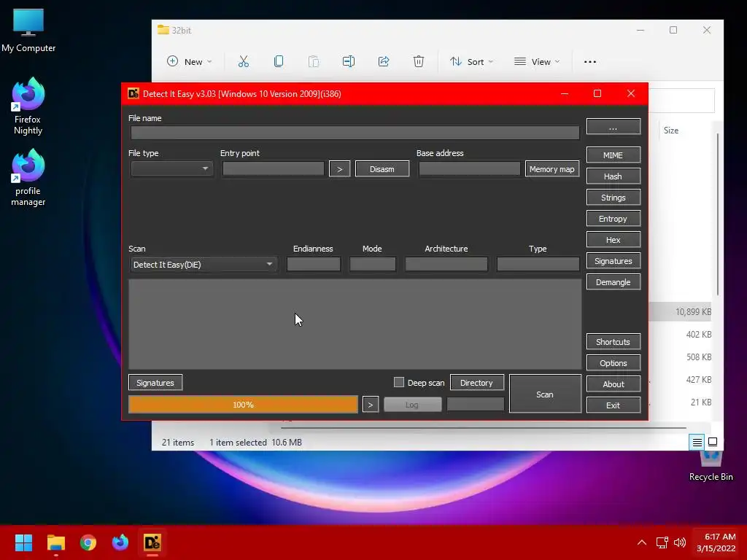Click the Delete trash icon in the 32bit window
Viewport: 747px width, 560px height.
[x=418, y=61]
